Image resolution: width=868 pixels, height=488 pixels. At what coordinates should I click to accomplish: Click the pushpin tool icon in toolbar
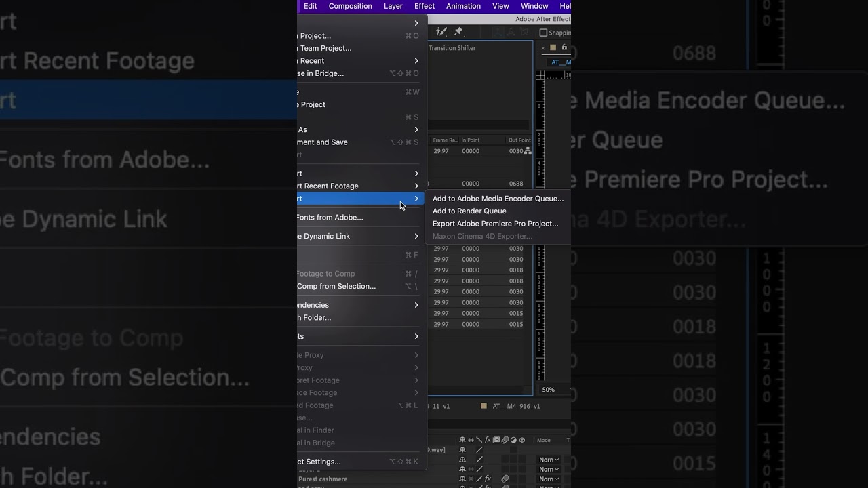click(x=458, y=32)
